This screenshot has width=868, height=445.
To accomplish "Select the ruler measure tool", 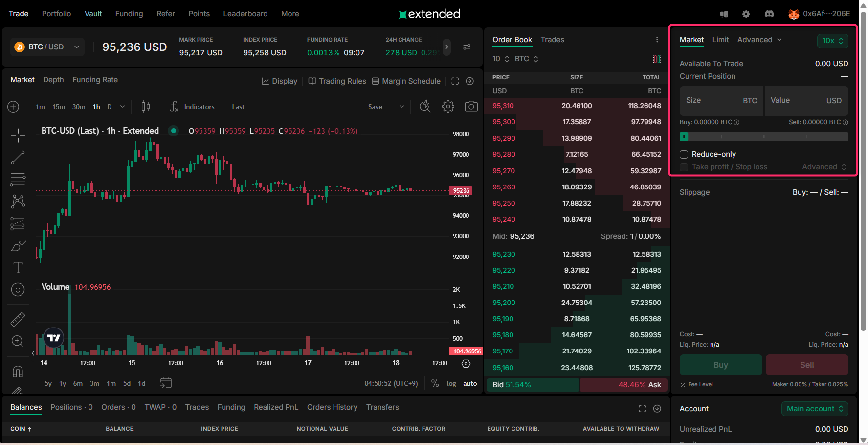I will tap(18, 319).
